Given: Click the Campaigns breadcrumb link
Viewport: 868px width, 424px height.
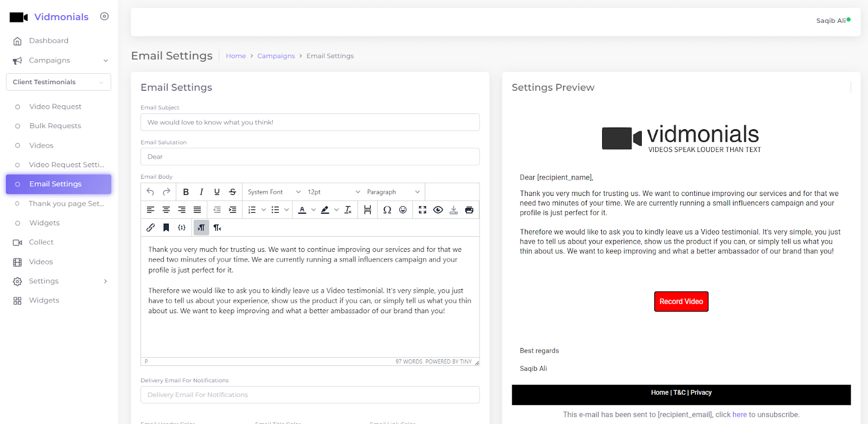Looking at the screenshot, I should pyautogui.click(x=276, y=56).
